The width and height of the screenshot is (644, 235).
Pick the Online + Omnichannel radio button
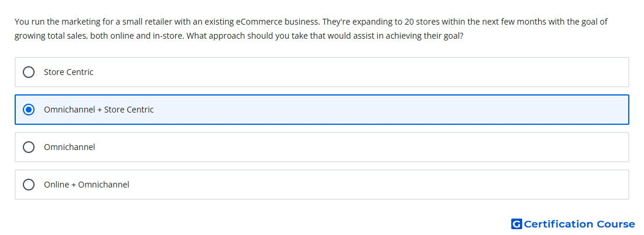pyautogui.click(x=29, y=185)
